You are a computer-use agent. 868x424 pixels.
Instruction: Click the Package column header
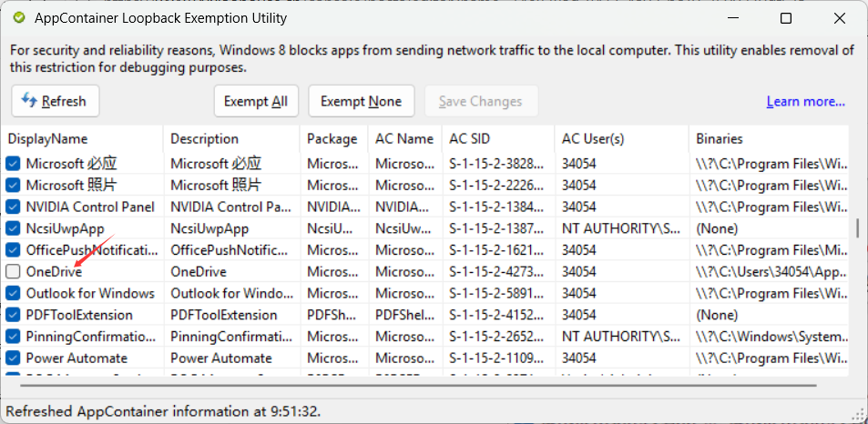[x=332, y=139]
